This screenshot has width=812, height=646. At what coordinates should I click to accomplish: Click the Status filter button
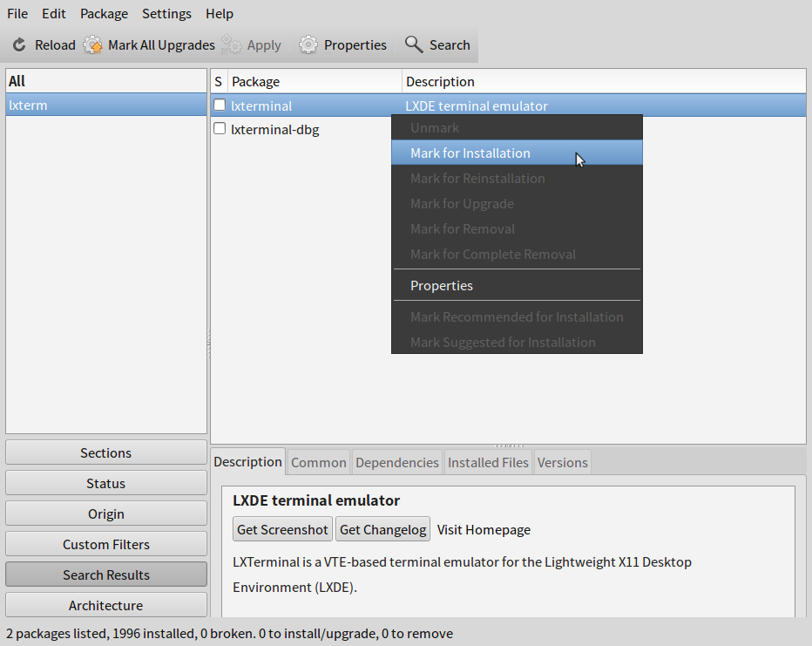point(106,483)
